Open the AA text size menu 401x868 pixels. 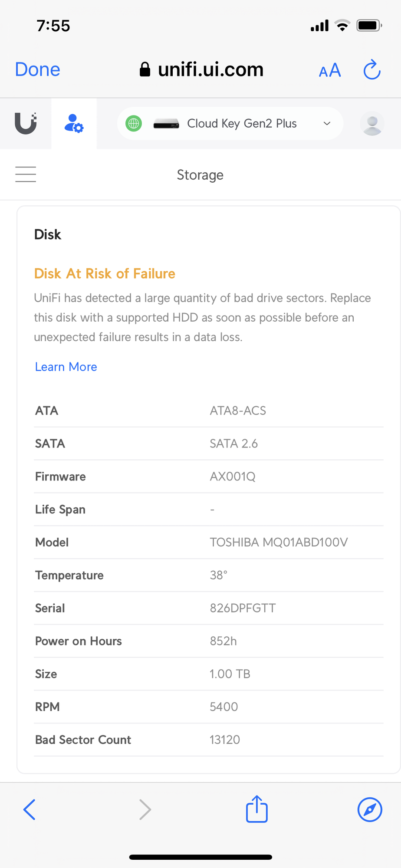pyautogui.click(x=330, y=70)
